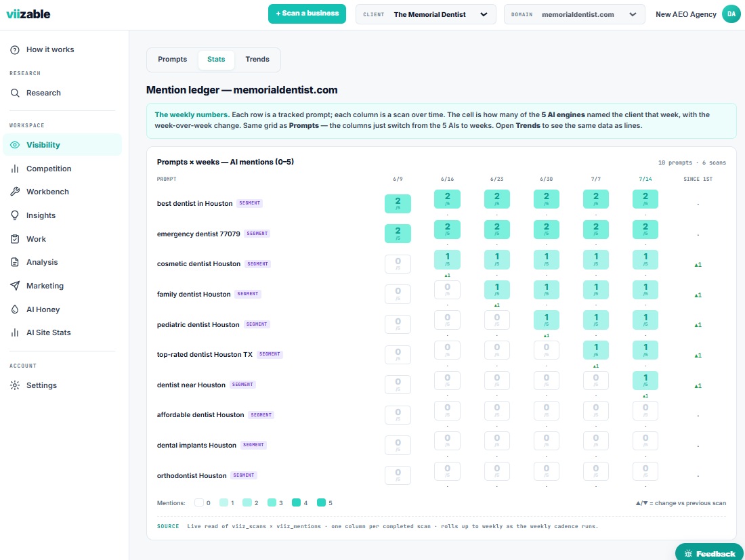Click the AI Site Stats chart icon

coord(15,332)
